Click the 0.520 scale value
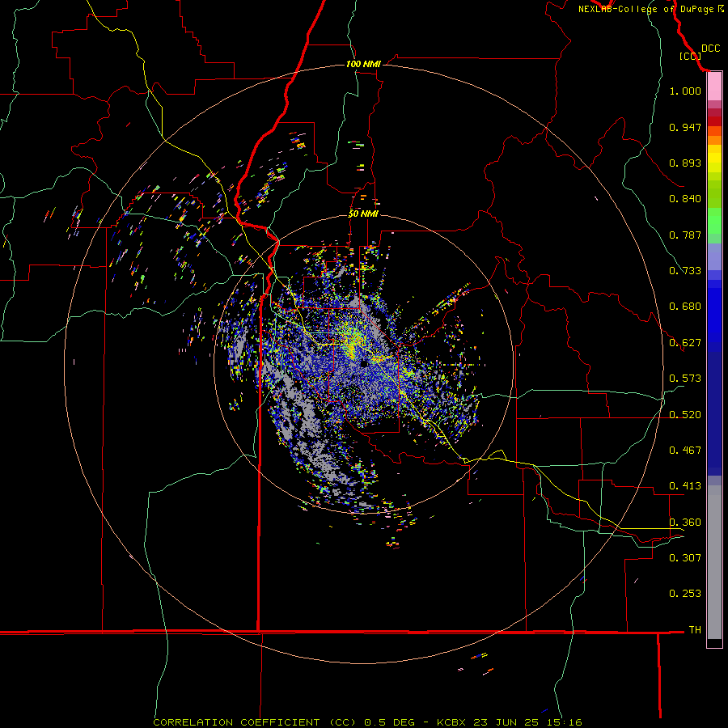Viewport: 728px width, 728px height. pos(685,415)
